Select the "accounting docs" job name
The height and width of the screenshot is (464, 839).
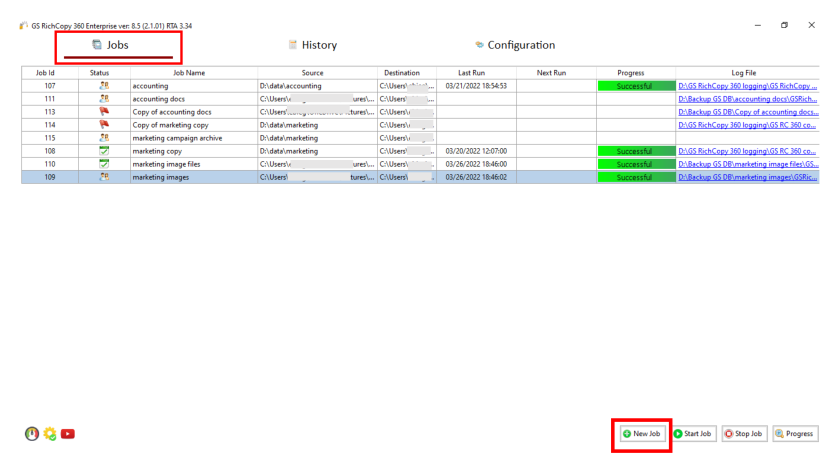click(159, 98)
